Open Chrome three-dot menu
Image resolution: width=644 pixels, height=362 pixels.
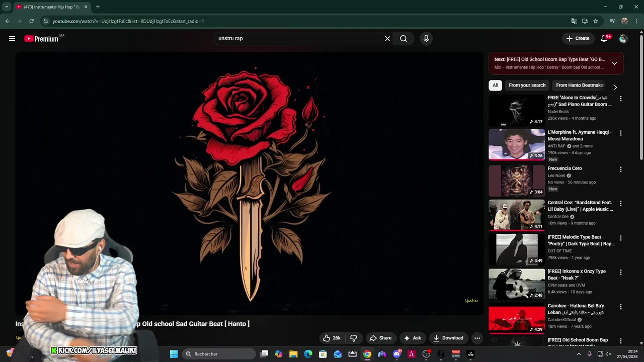pyautogui.click(x=636, y=21)
